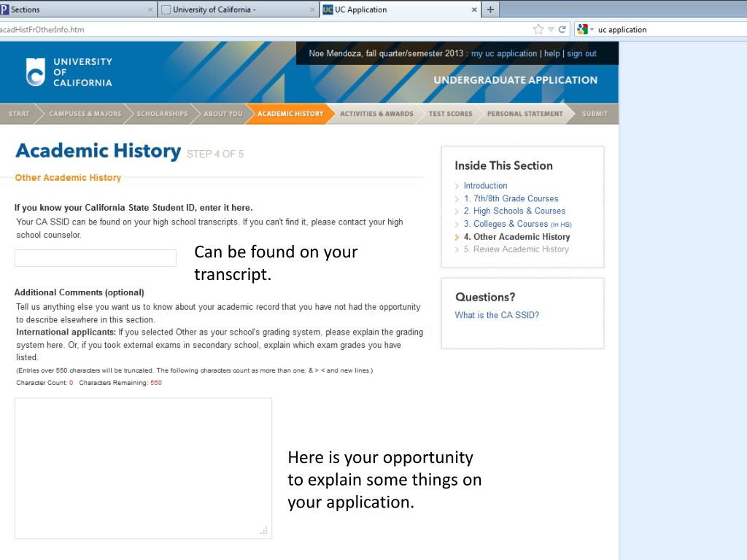
Task: Grab the comments box resize handle
Action: 264,531
